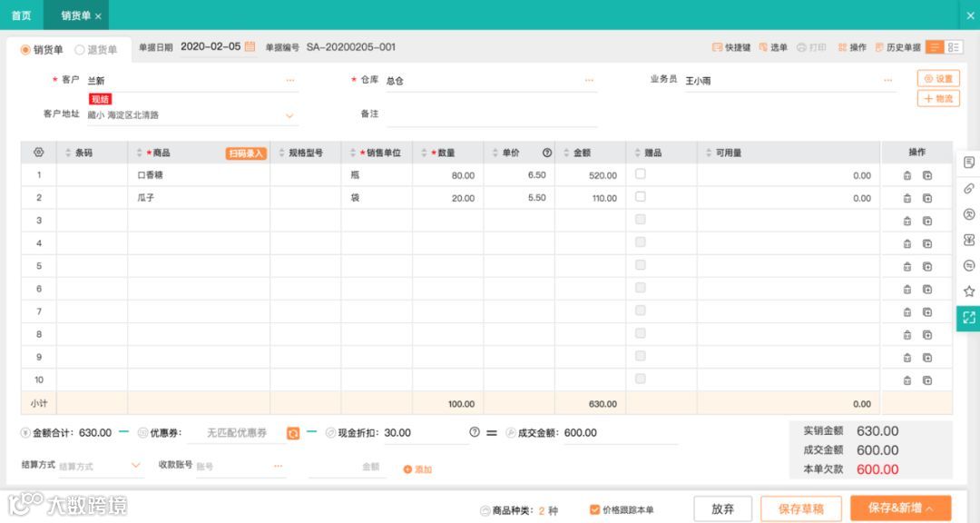
Task: Click the fourth icon in right sidebar
Action: pos(969,240)
